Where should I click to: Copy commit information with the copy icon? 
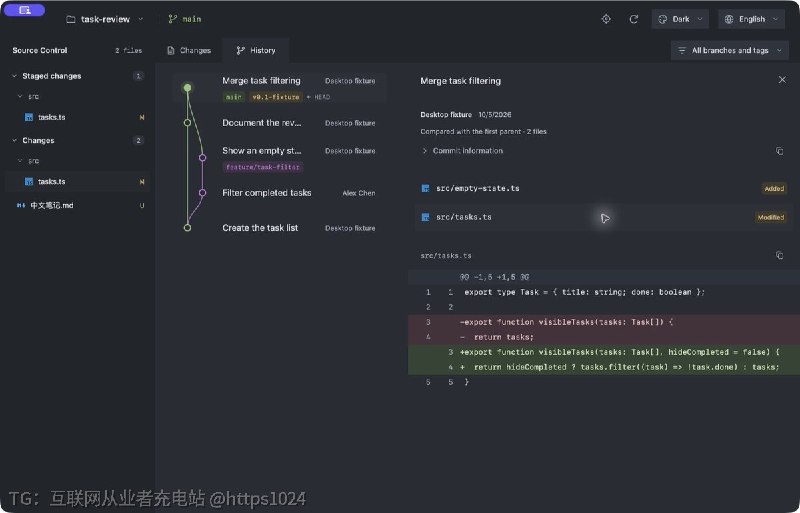(779, 151)
